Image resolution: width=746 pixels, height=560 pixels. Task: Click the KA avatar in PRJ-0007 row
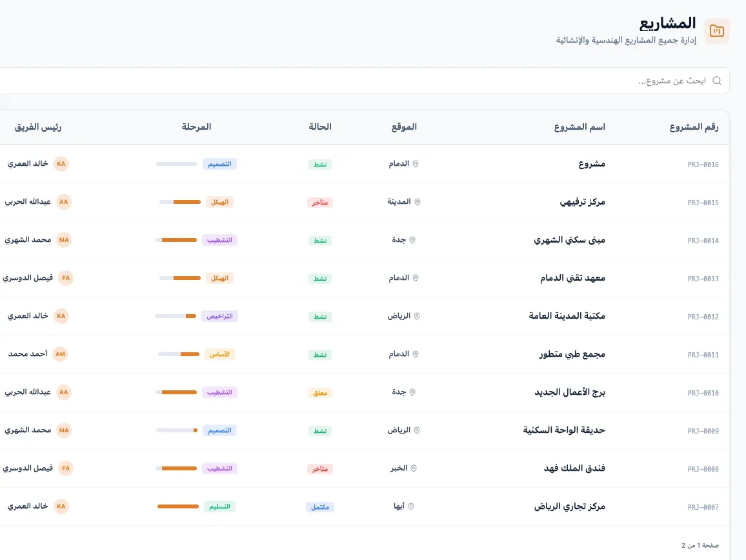point(61,506)
